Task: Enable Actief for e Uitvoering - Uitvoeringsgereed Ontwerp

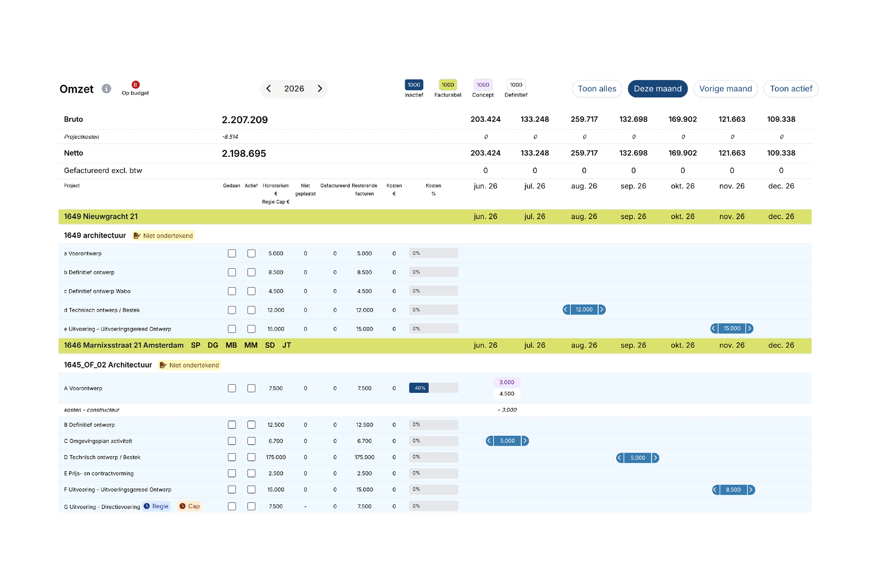Action: 251,329
